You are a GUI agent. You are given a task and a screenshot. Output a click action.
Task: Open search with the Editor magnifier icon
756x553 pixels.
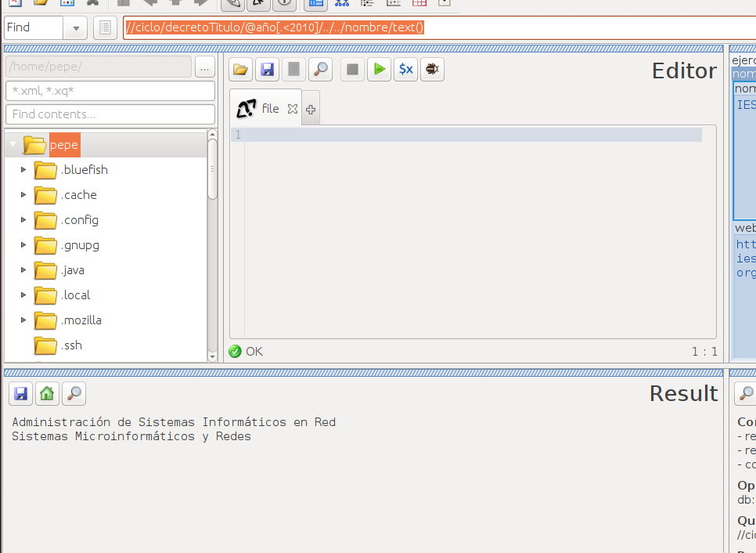(321, 70)
